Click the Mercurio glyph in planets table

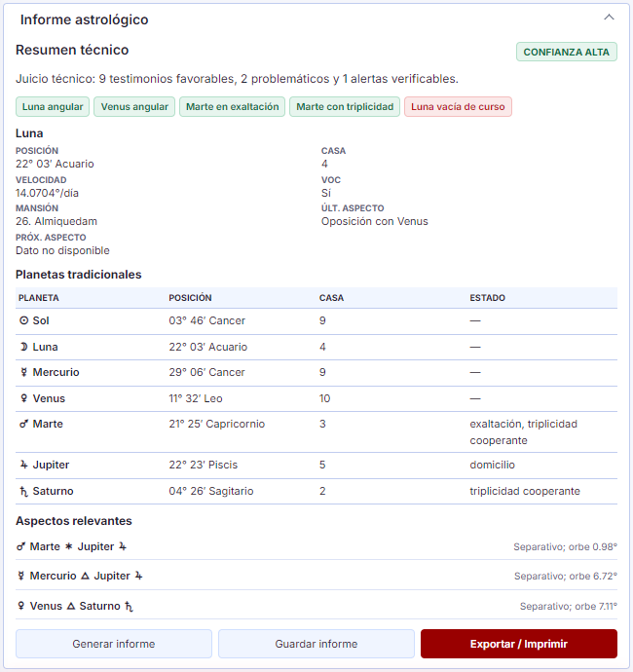24,372
